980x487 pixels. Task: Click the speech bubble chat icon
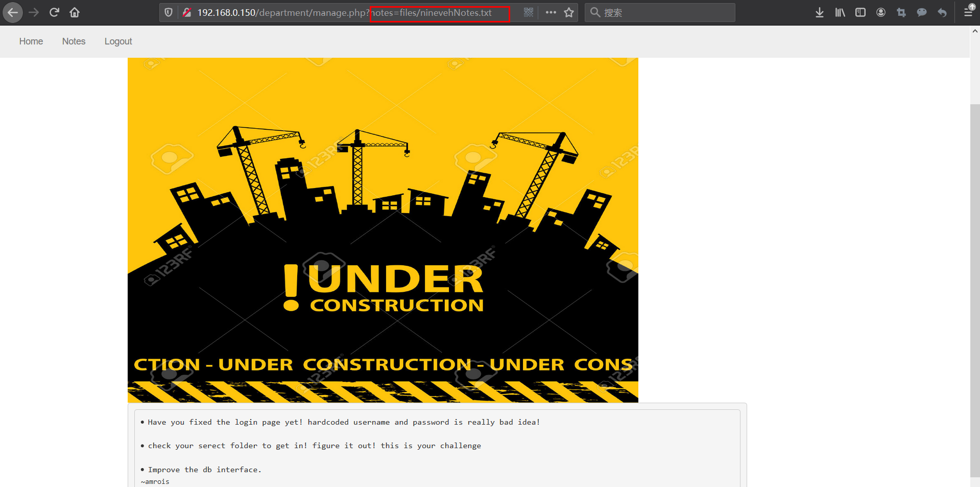922,12
